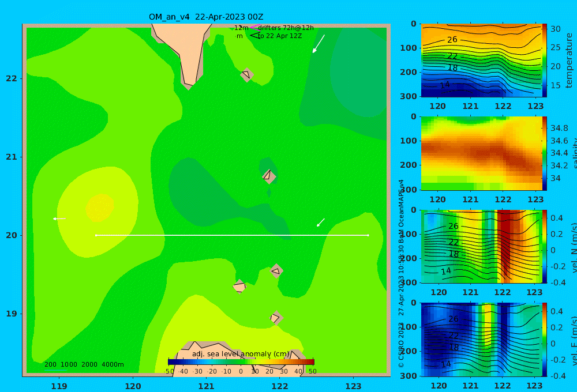577x392 pixels.
Task: Click the temperature colorbar
Action: (544, 61)
